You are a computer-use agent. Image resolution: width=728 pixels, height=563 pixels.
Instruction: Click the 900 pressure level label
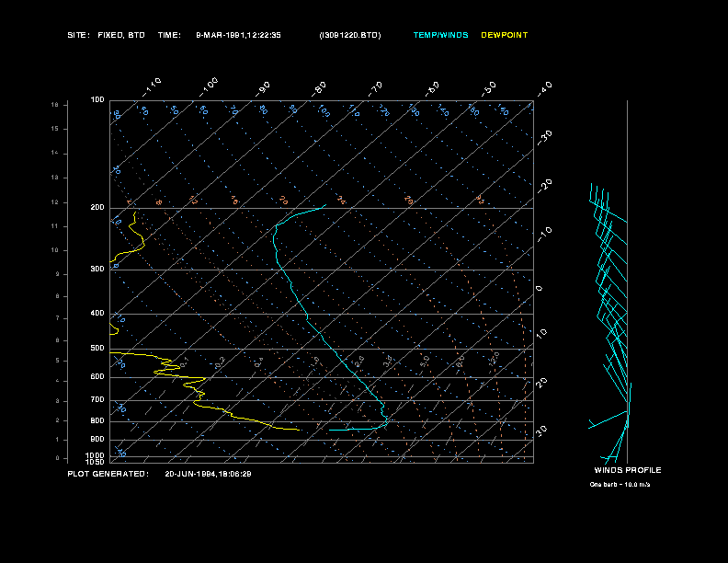click(97, 440)
